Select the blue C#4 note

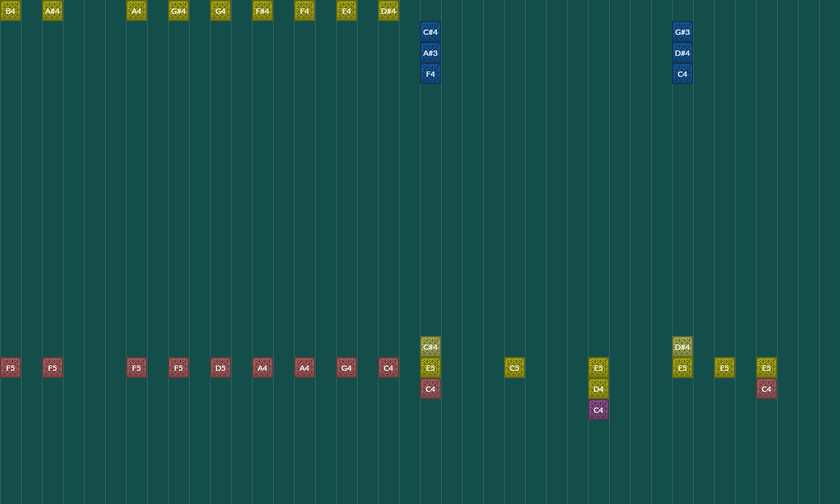(x=430, y=31)
